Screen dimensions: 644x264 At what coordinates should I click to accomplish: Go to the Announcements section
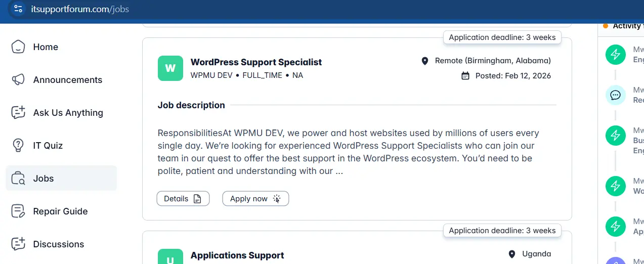coord(67,80)
